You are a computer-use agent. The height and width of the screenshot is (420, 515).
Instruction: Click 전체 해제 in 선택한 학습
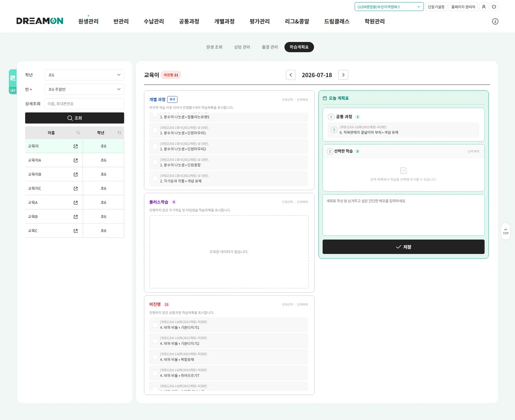[x=473, y=152]
